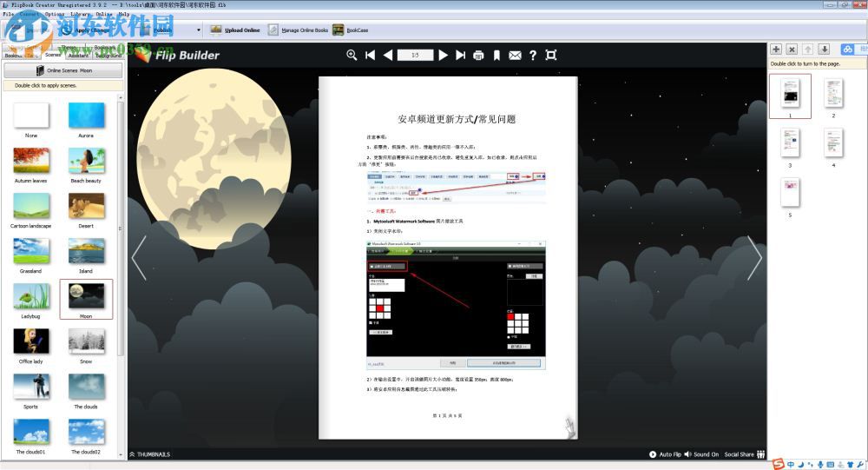The image size is (868, 470).
Task: Select page 2 thumbnail in pages panel
Action: click(833, 93)
